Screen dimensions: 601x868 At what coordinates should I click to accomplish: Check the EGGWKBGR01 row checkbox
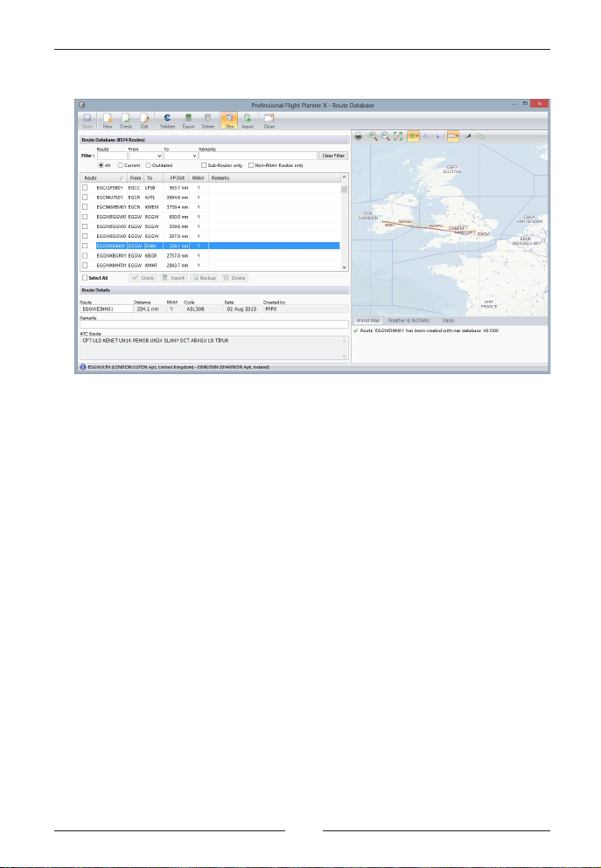[x=86, y=256]
